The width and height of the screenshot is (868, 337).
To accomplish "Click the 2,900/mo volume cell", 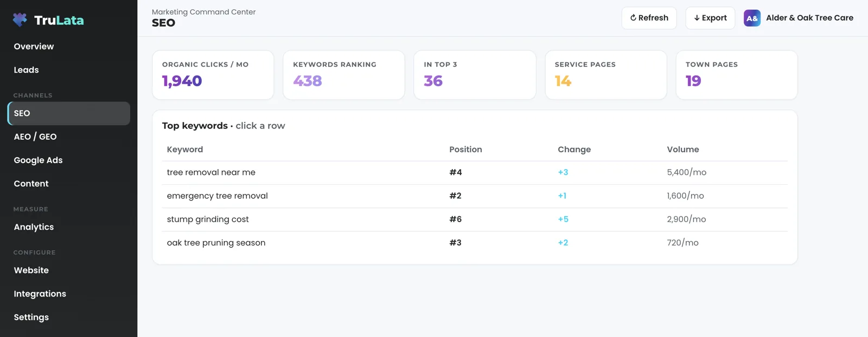I will [x=686, y=219].
